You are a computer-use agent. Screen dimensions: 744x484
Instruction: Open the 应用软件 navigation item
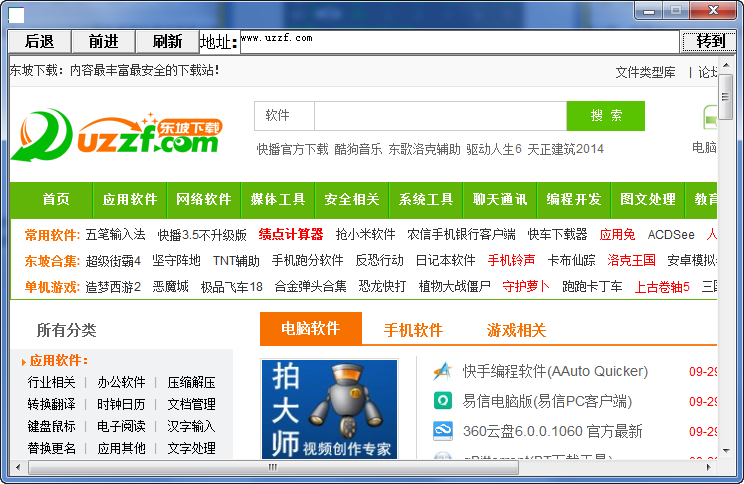click(130, 199)
